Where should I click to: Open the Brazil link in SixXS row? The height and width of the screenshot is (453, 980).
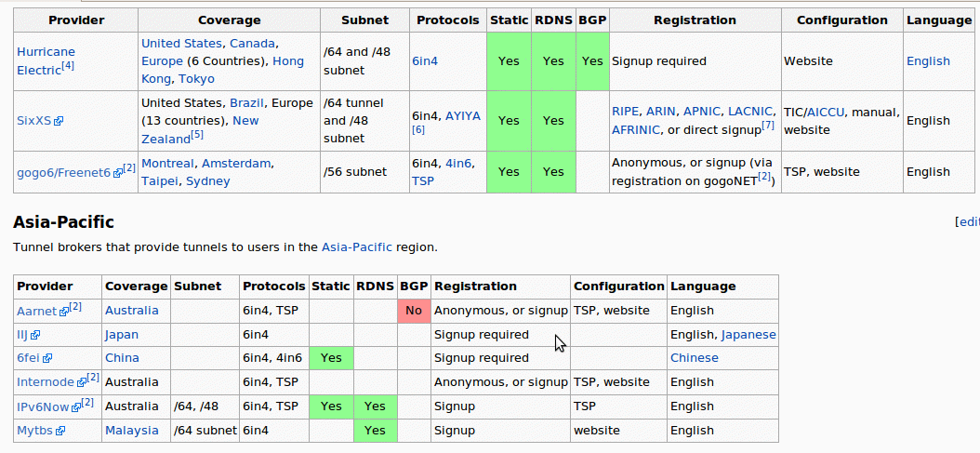[245, 103]
